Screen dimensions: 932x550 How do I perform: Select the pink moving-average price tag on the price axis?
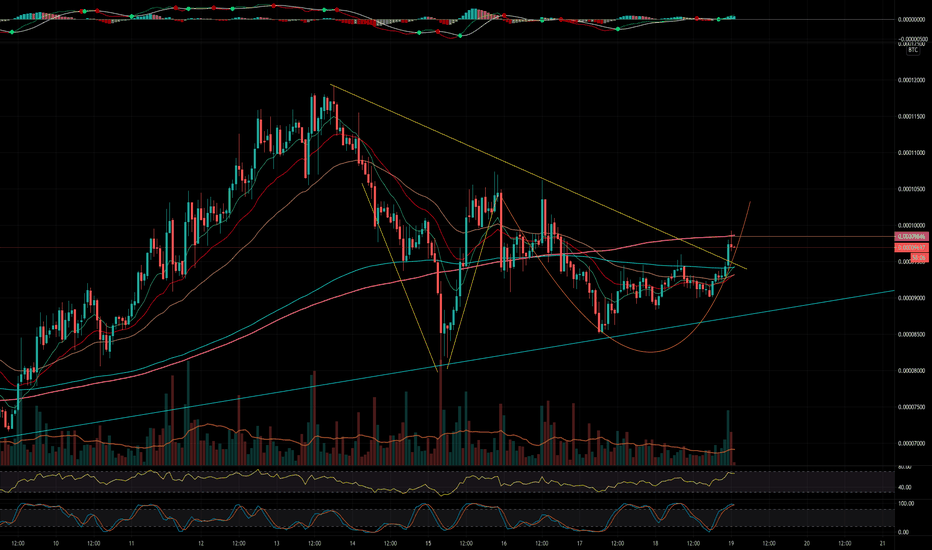tap(911, 237)
